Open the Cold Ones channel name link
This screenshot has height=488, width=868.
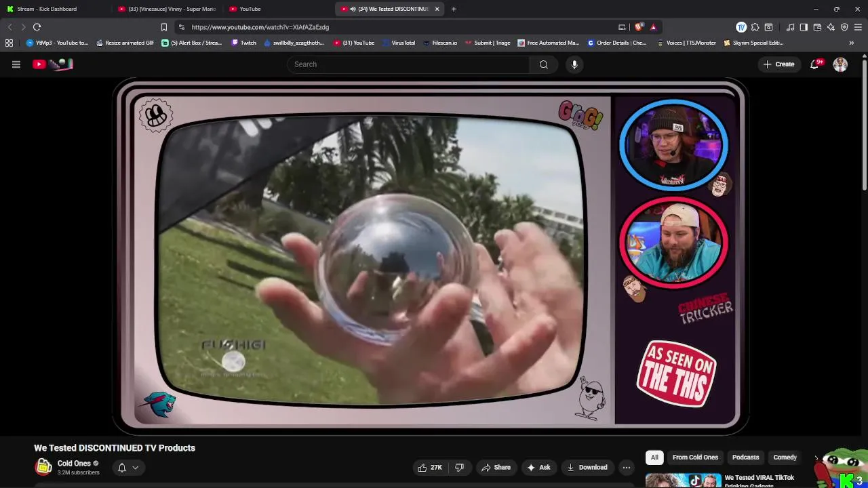click(74, 464)
